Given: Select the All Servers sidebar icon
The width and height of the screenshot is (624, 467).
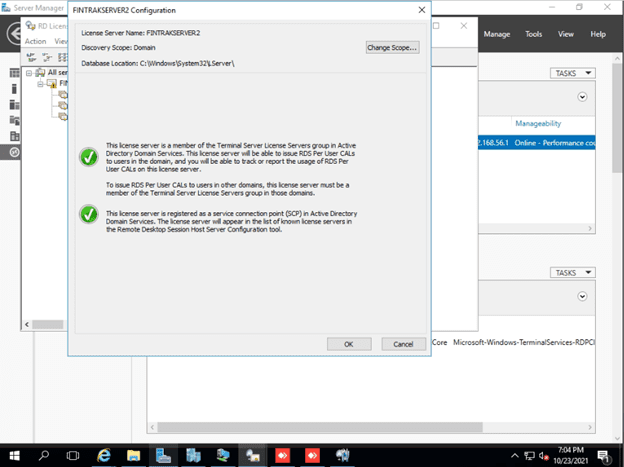Looking at the screenshot, I should [x=14, y=105].
